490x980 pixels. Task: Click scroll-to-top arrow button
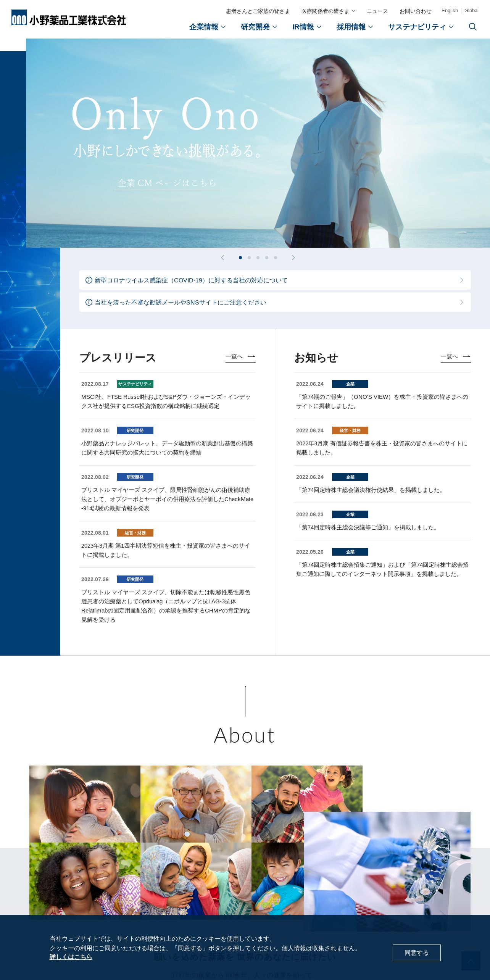(471, 961)
